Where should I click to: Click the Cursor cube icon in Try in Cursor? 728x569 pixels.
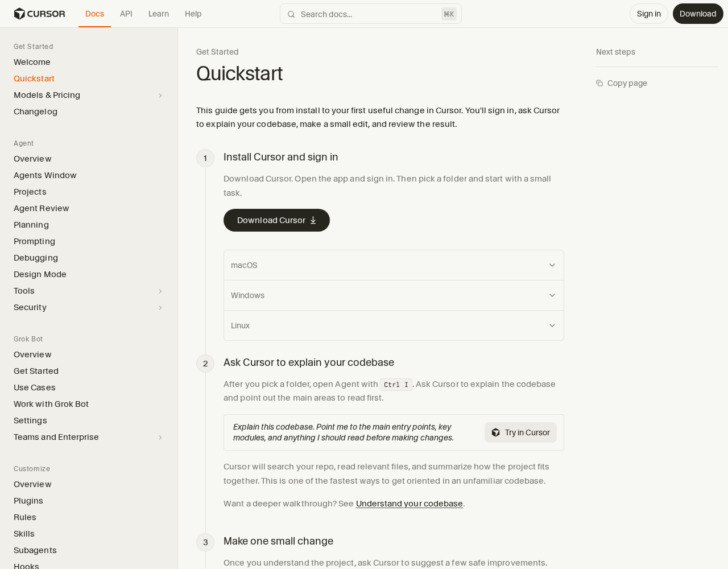pos(496,432)
